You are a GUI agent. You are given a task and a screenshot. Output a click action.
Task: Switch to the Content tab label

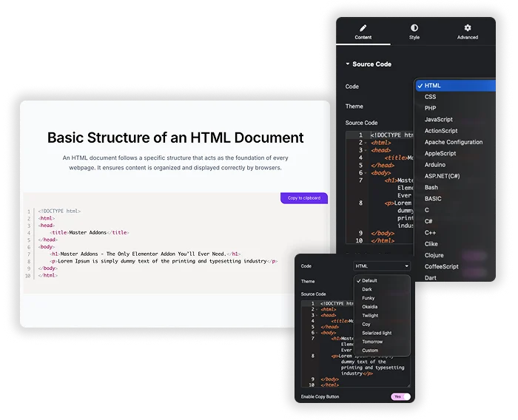363,37
